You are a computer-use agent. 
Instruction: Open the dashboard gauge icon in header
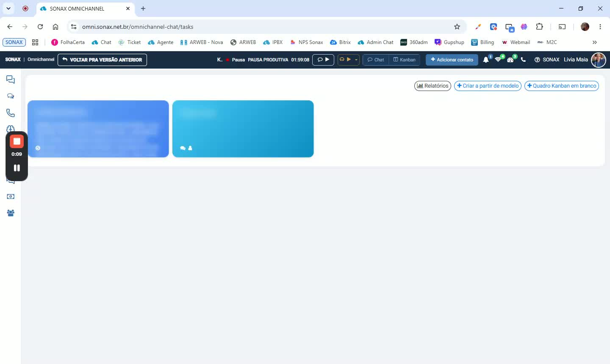point(510,60)
